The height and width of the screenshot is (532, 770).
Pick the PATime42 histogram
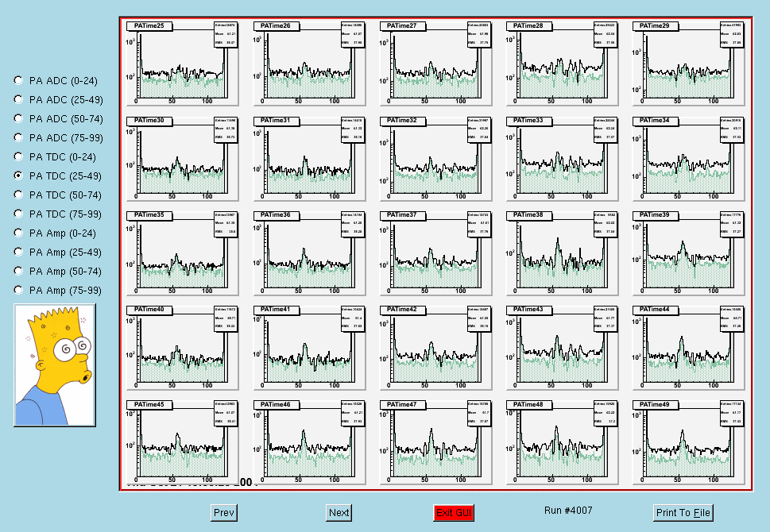pyautogui.click(x=435, y=348)
